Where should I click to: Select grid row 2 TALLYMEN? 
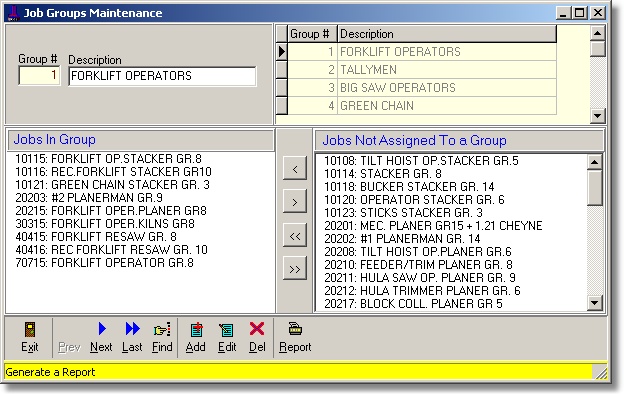[x=422, y=70]
